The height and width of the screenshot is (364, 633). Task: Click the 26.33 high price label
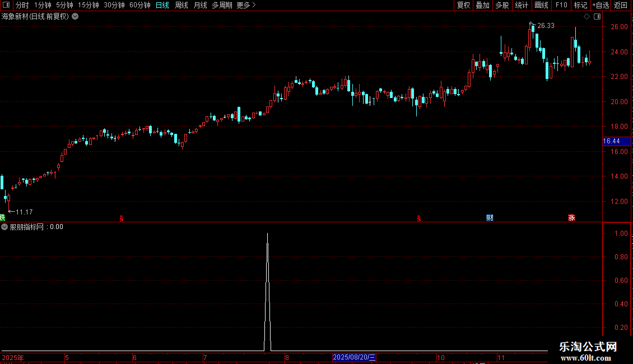[546, 26]
